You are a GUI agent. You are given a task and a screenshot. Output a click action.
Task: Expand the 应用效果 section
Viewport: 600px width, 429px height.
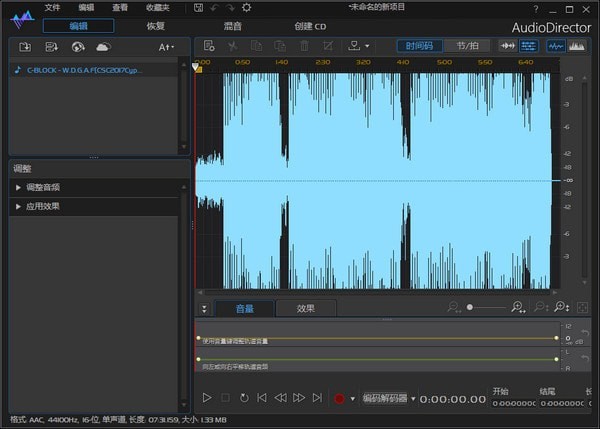coord(43,206)
